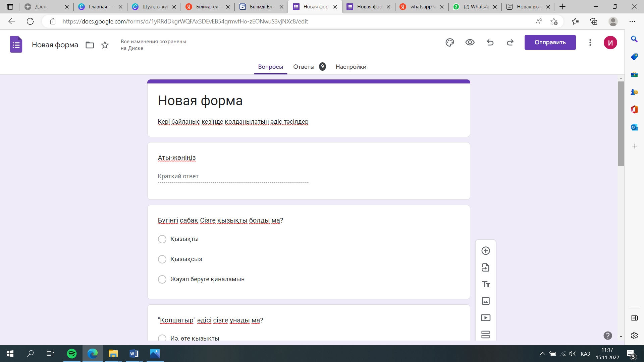Add an image via the side toolbar
The height and width of the screenshot is (362, 644).
point(486,301)
